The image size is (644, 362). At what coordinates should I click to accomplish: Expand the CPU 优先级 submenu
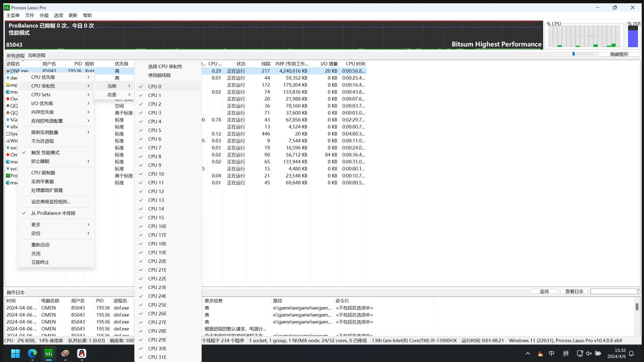(x=56, y=77)
